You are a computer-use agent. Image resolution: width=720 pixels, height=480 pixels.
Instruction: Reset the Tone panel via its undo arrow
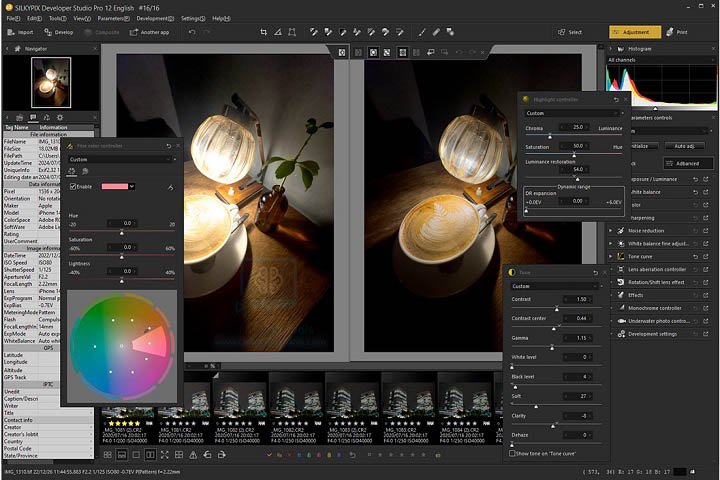596,272
